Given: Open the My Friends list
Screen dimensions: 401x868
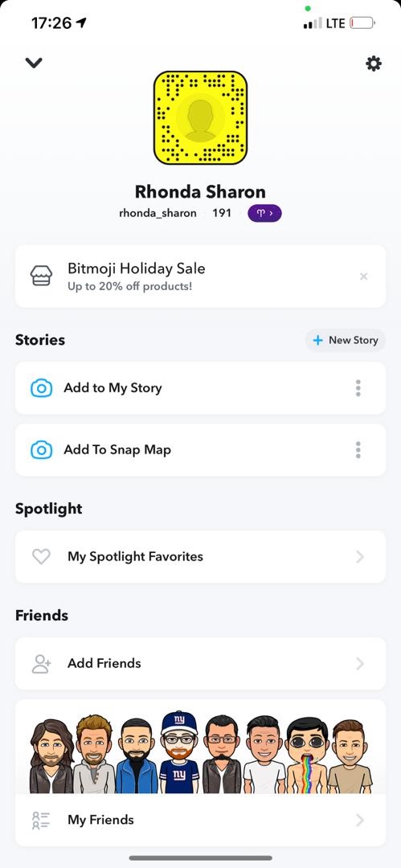Looking at the screenshot, I should click(x=201, y=820).
